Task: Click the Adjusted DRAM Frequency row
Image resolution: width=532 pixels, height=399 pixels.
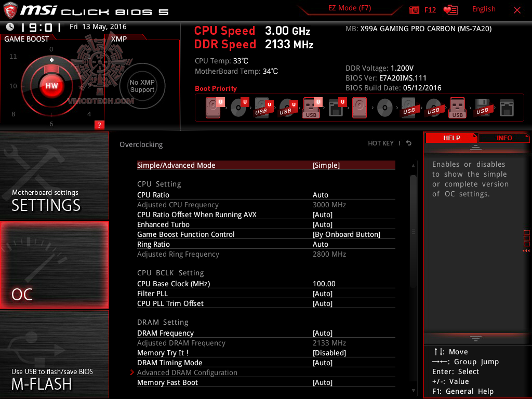Action: pyautogui.click(x=266, y=343)
